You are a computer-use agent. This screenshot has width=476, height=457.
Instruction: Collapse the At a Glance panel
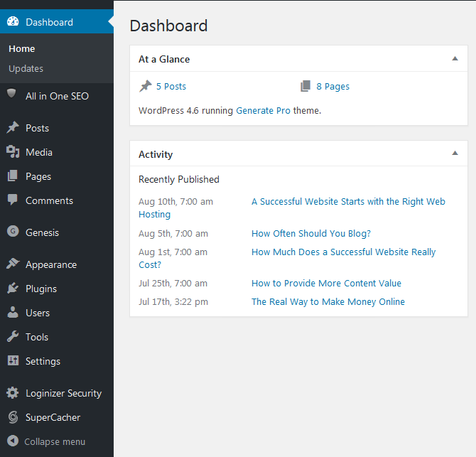(455, 58)
